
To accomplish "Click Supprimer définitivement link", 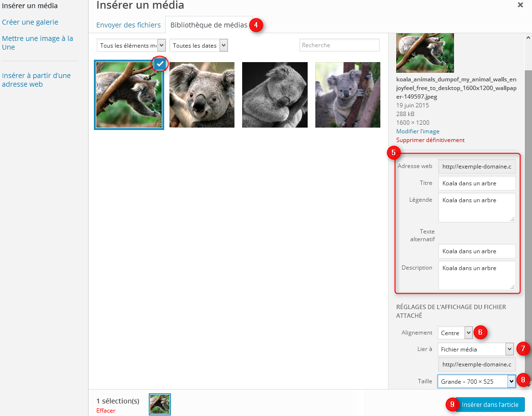I will (x=430, y=140).
